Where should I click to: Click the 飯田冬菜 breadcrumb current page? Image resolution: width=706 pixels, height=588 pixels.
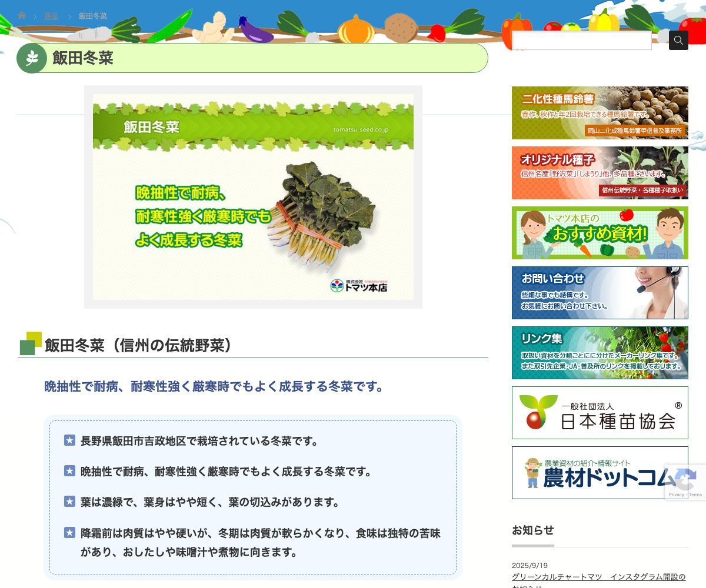(x=93, y=16)
